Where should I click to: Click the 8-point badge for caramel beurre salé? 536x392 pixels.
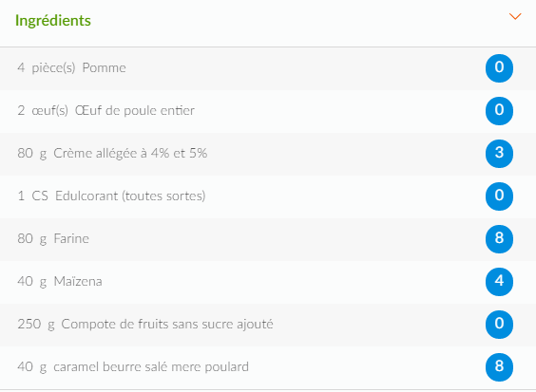(x=499, y=366)
